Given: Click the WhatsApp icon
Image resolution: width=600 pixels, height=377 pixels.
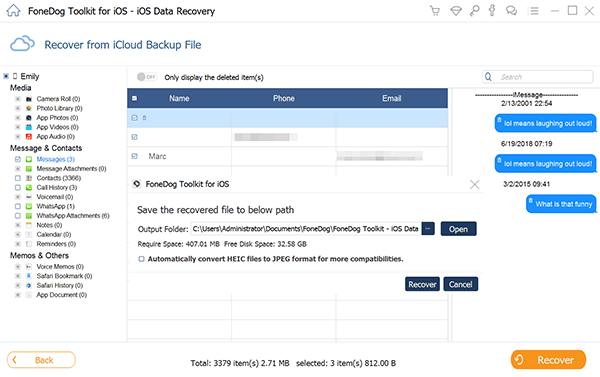Looking at the screenshot, I should (x=29, y=206).
